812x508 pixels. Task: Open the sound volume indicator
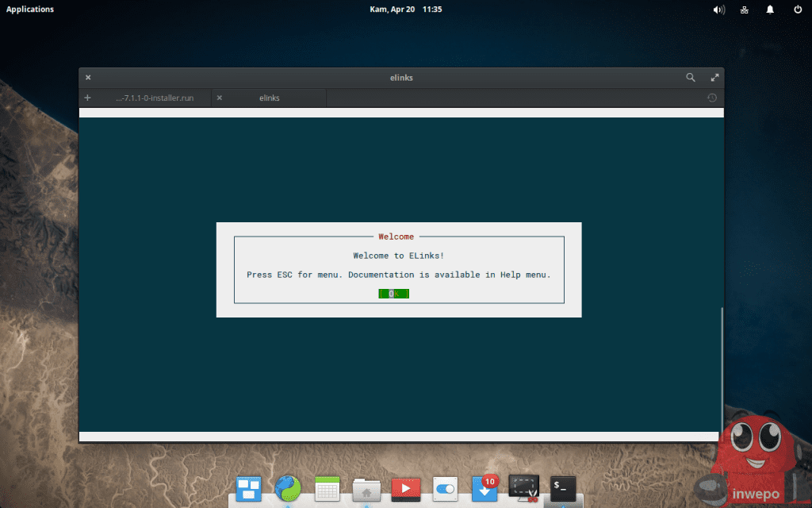719,10
